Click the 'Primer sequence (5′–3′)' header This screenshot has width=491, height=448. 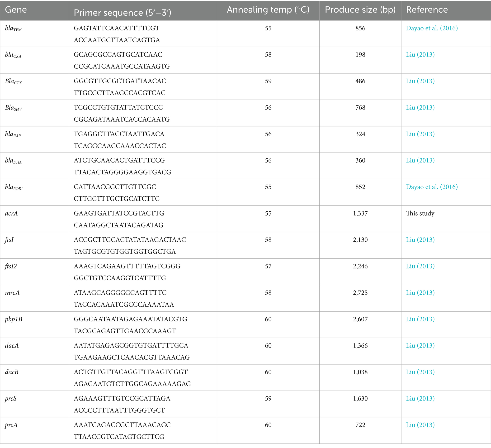[x=123, y=13]
